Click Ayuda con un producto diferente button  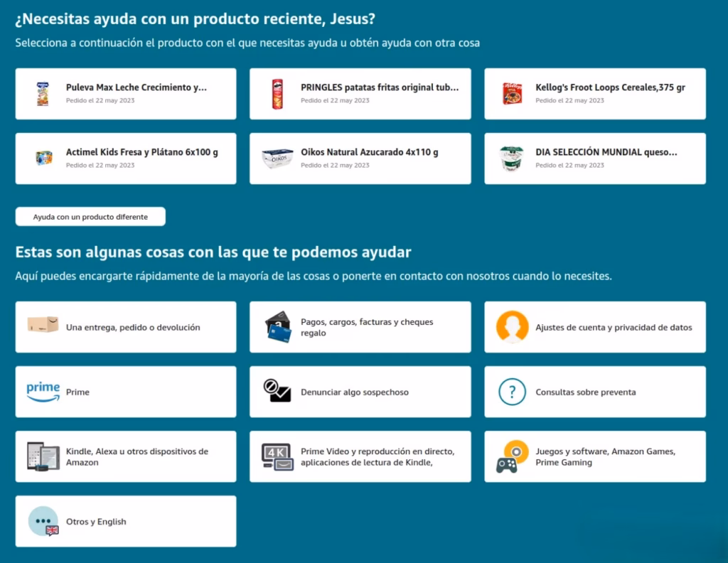point(90,217)
